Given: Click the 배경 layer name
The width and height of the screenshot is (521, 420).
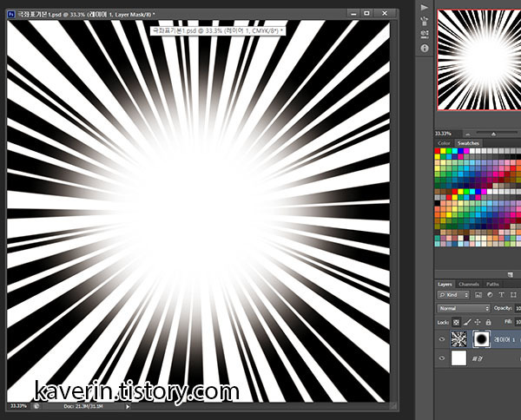Looking at the screenshot, I should pos(477,358).
